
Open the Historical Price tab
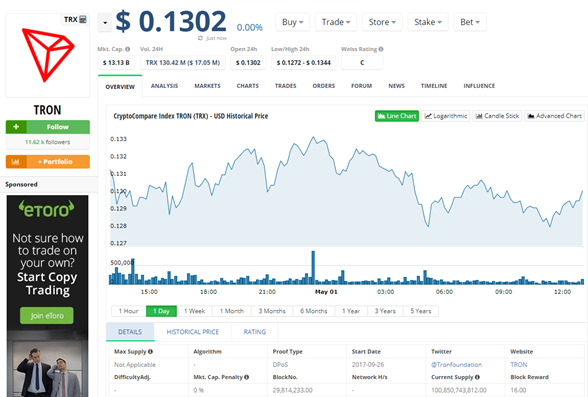click(193, 332)
